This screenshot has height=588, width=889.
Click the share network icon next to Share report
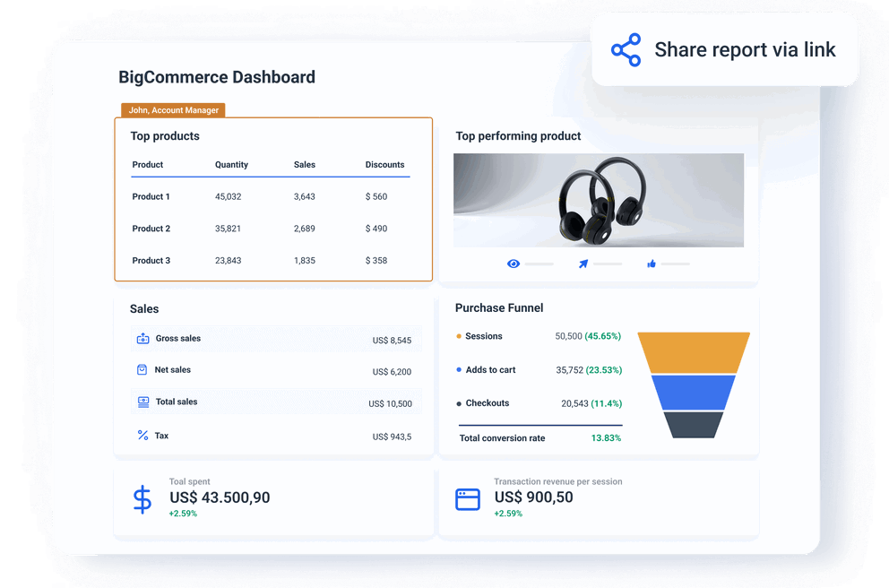[x=626, y=49]
